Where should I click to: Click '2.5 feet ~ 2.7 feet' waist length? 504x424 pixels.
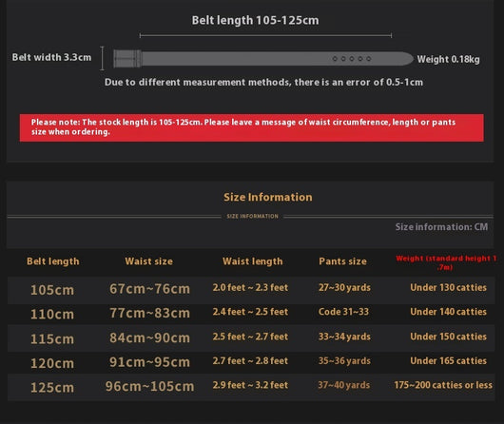[x=250, y=337]
